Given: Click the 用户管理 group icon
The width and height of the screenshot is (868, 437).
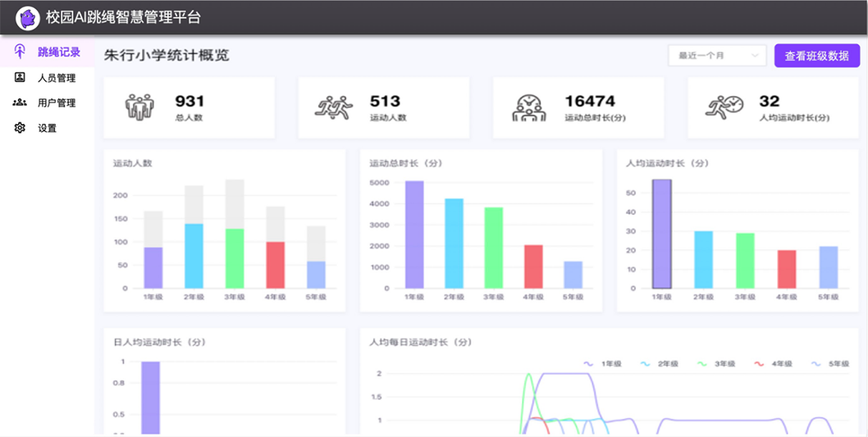Looking at the screenshot, I should coord(20,102).
